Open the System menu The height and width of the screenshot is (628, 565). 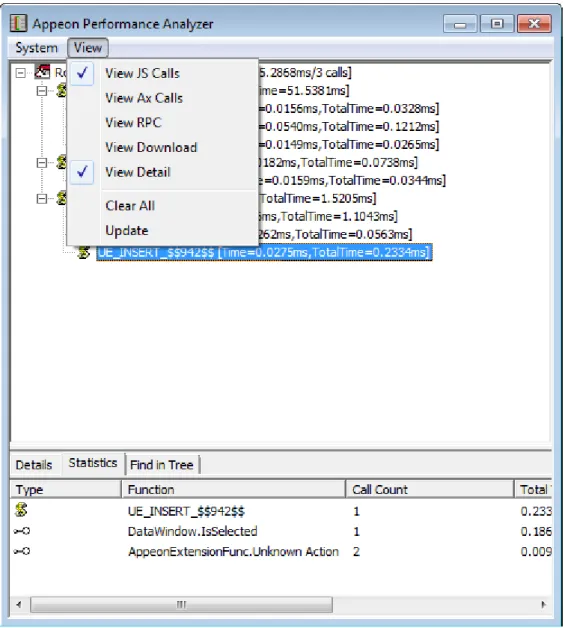pyautogui.click(x=36, y=48)
